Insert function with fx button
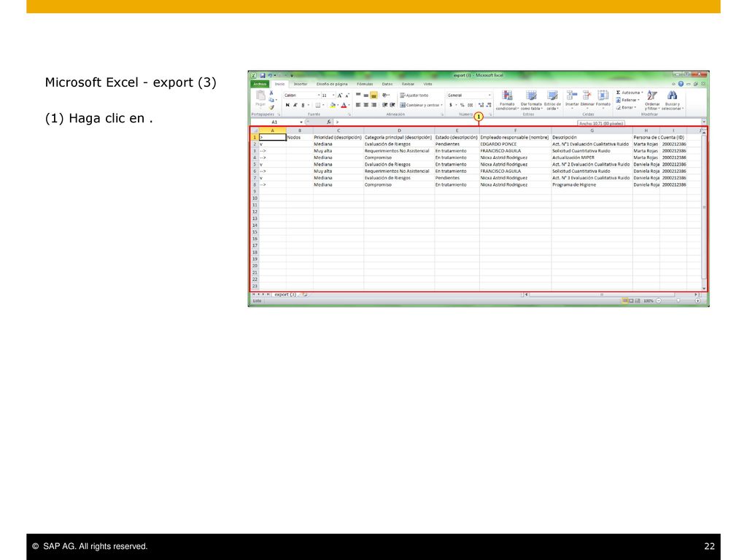 (x=329, y=122)
